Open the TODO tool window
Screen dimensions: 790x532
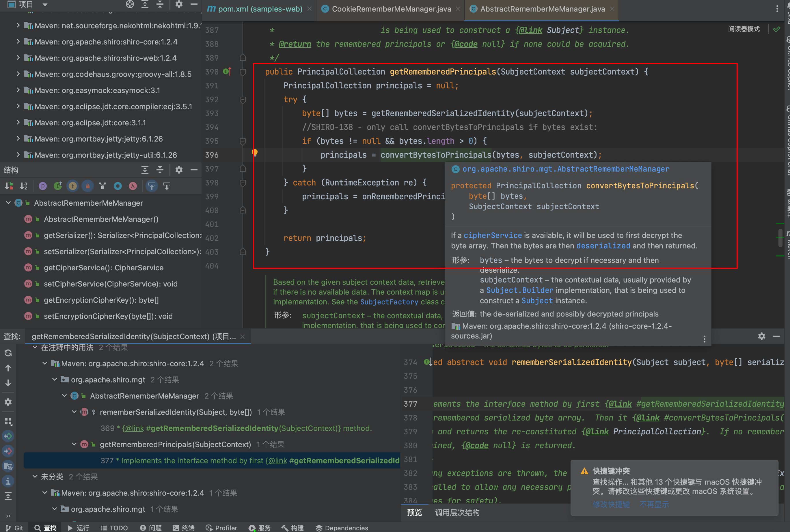(114, 528)
